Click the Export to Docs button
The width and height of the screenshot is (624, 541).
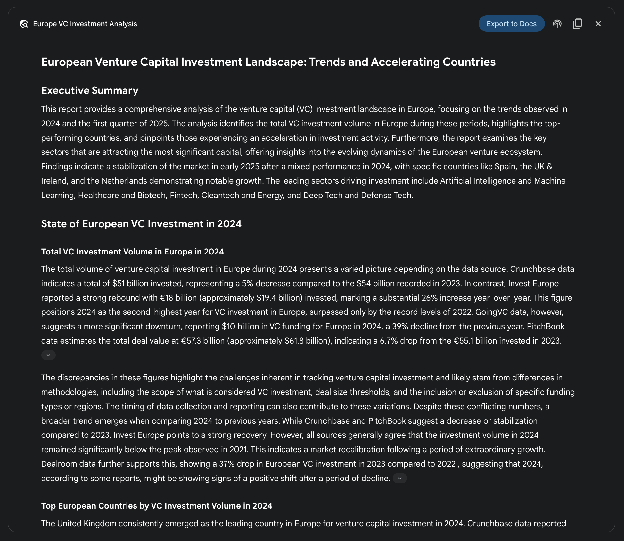(511, 24)
